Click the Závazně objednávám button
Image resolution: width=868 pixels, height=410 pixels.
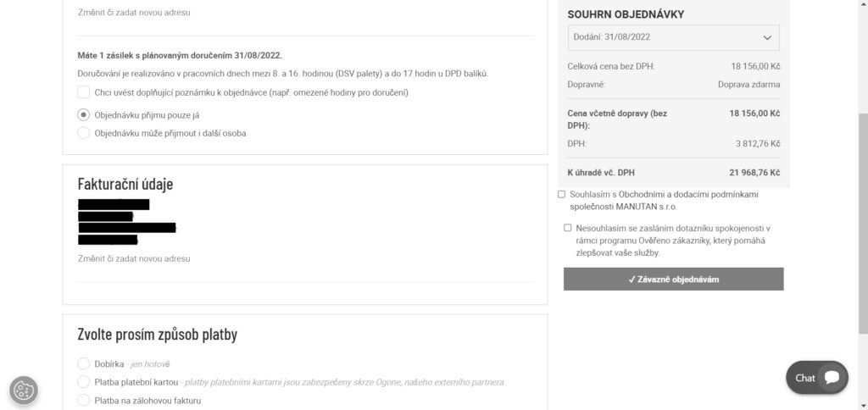pos(673,279)
